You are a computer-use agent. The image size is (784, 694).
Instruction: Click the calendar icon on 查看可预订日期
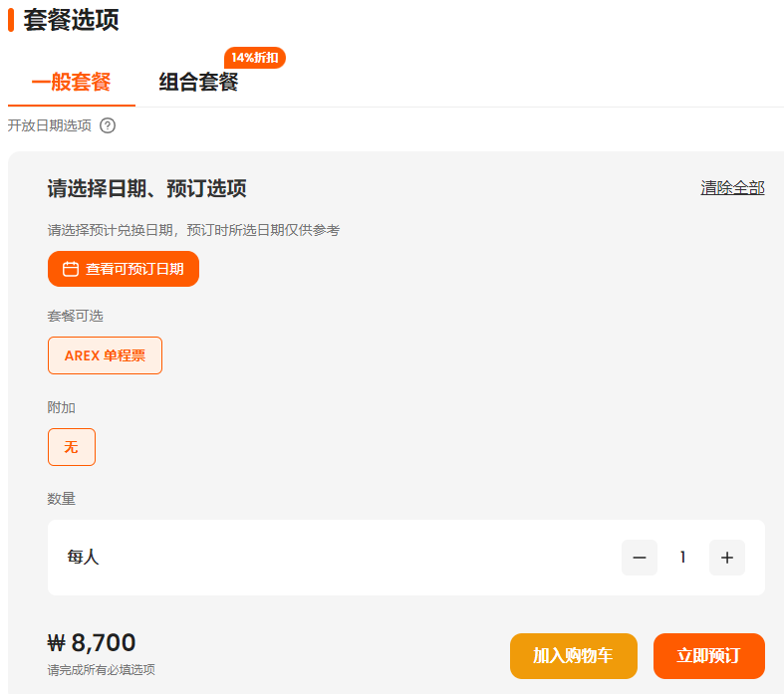[x=71, y=269]
